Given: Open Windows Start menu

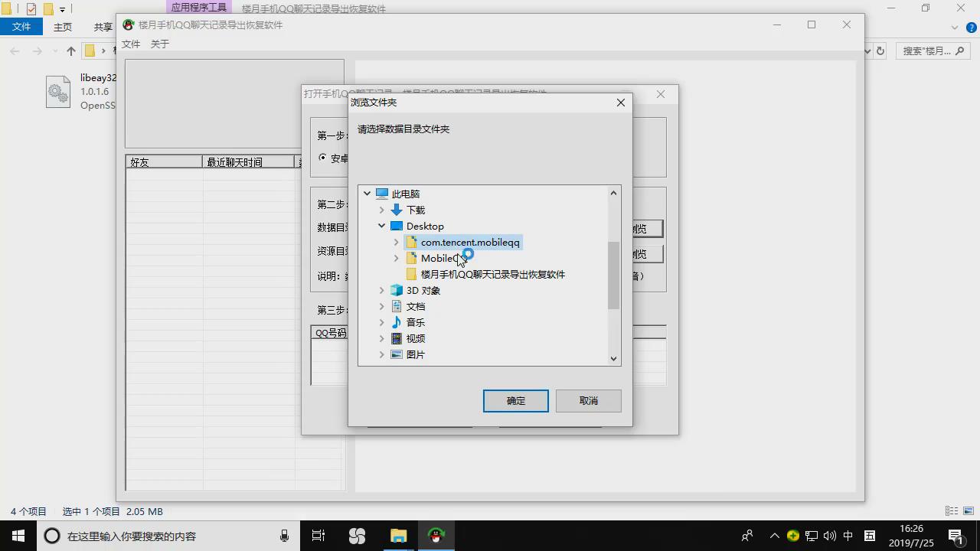Looking at the screenshot, I should coord(18,536).
